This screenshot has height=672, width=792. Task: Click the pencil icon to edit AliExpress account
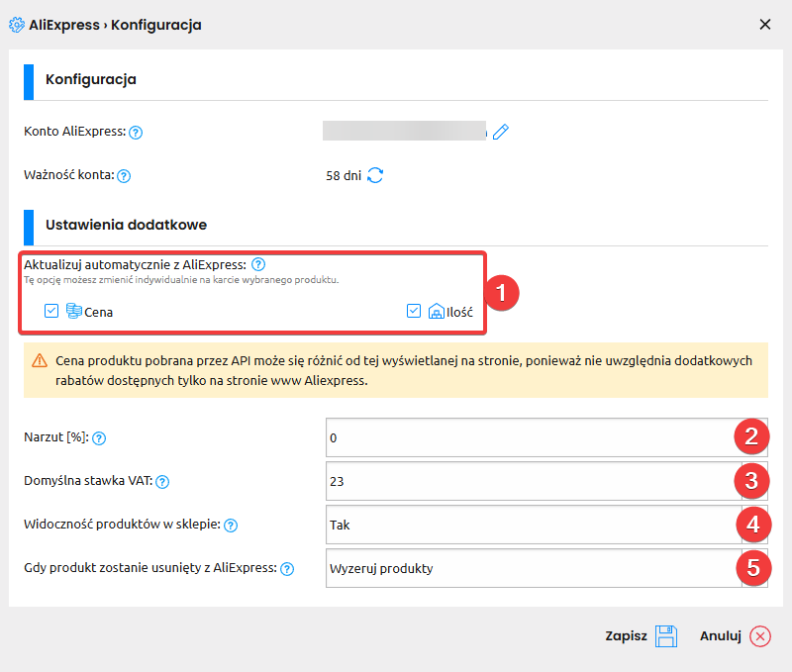pyautogui.click(x=500, y=132)
